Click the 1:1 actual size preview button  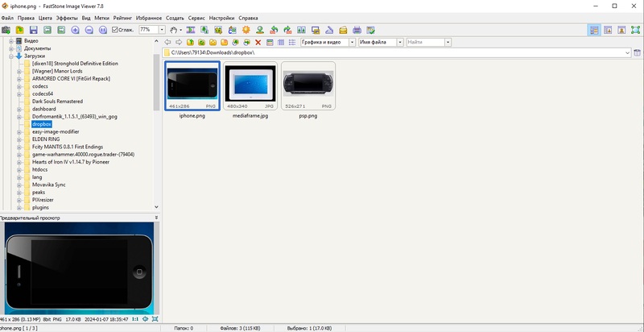tap(135, 319)
